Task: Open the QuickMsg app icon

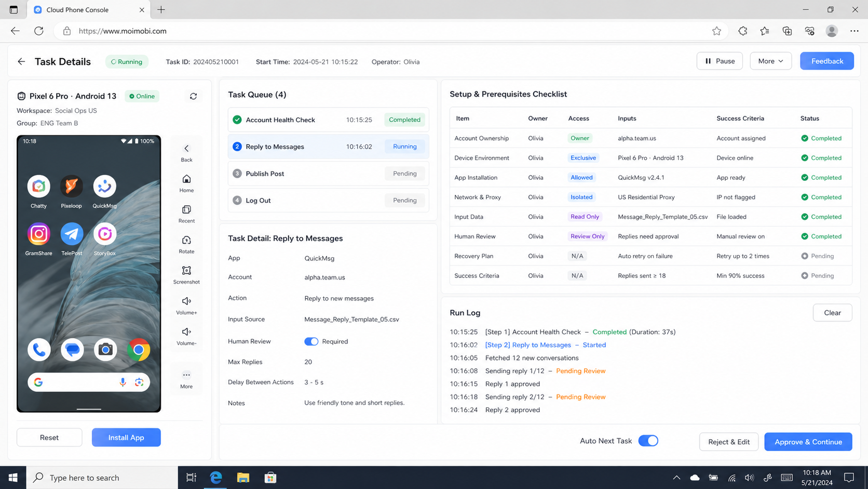Action: (104, 187)
